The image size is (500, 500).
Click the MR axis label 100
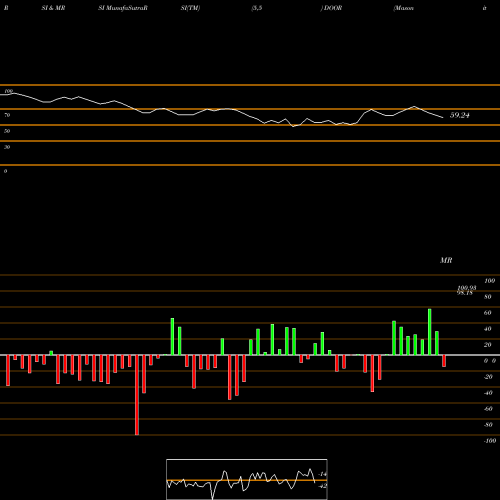(490, 281)
